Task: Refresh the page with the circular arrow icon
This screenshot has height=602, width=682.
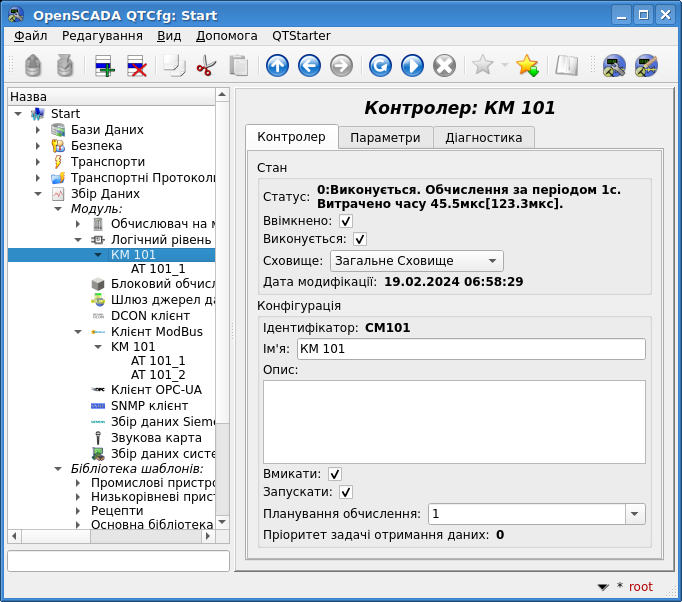Action: click(x=380, y=66)
